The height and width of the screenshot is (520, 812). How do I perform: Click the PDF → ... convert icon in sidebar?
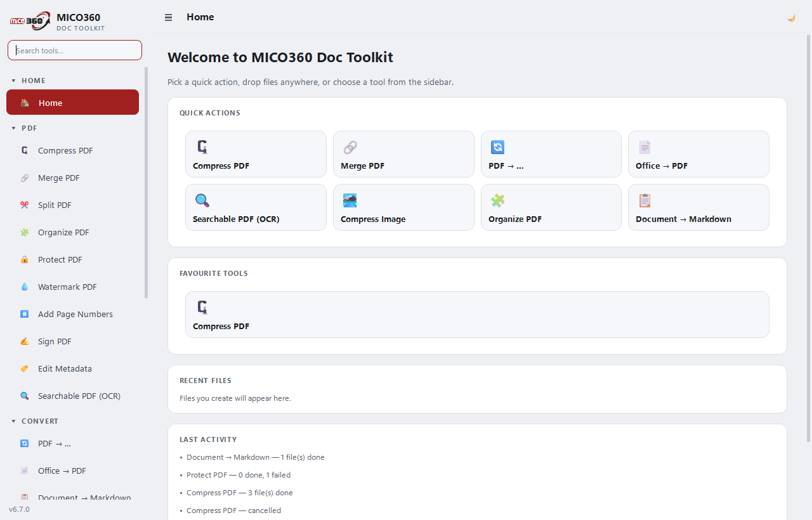(25, 443)
